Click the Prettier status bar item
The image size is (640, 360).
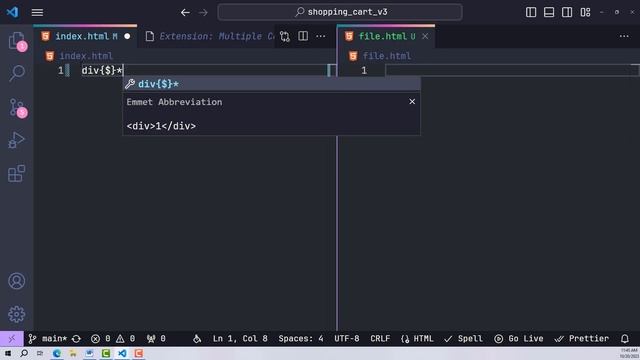point(582,338)
